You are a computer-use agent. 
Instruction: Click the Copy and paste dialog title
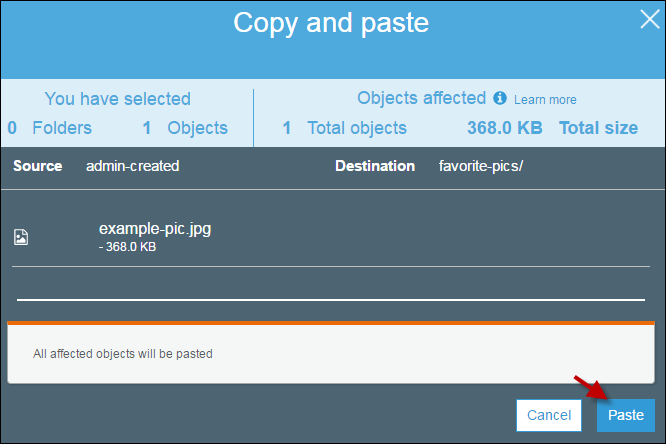tap(331, 23)
